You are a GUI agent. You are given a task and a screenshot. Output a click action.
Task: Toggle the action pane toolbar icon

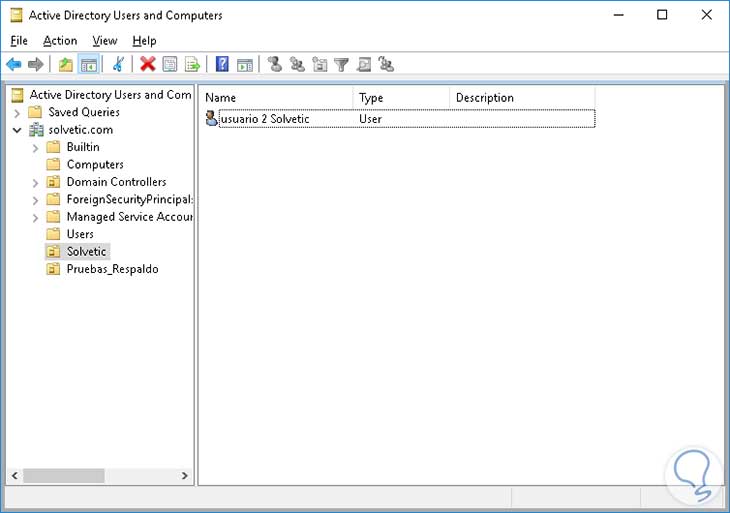(x=245, y=64)
